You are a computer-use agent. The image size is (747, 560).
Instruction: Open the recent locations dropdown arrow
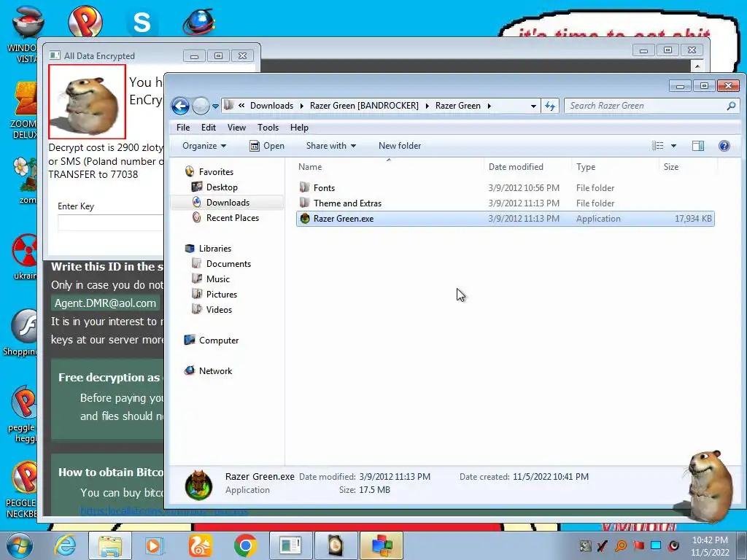[215, 106]
